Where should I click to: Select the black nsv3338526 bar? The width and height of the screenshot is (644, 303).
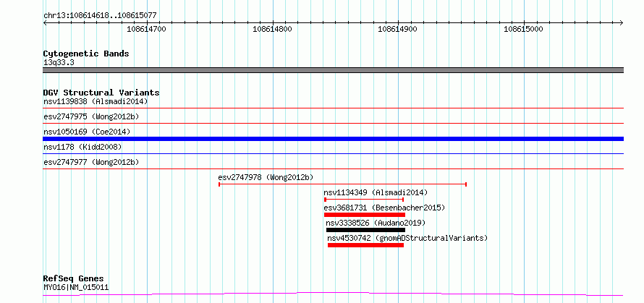coord(365,230)
